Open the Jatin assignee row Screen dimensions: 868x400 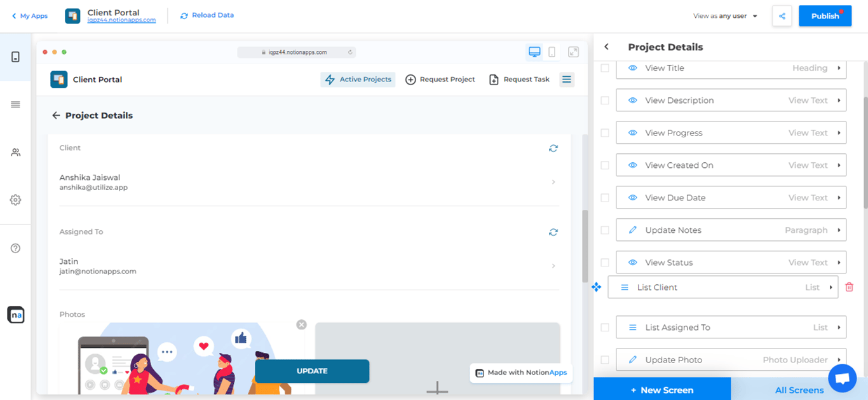[x=309, y=266]
